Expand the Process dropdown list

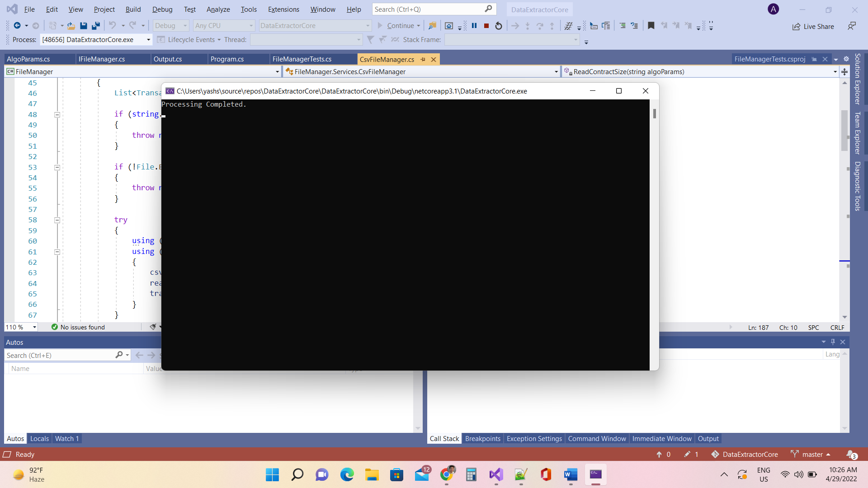[148, 40]
